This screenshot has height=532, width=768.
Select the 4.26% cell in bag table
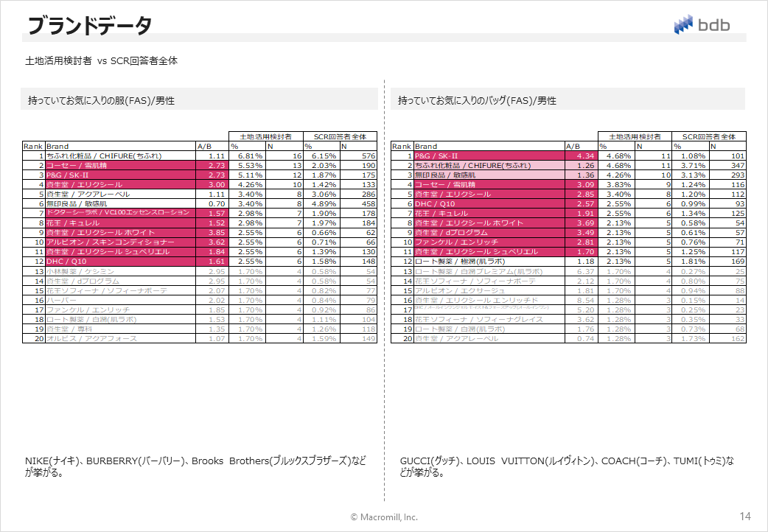click(x=617, y=175)
